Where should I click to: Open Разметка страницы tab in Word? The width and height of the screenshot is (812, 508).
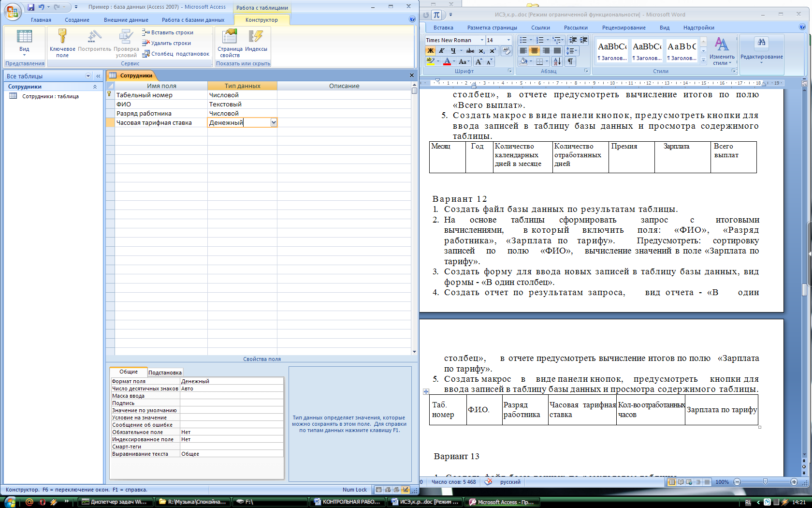click(x=492, y=28)
